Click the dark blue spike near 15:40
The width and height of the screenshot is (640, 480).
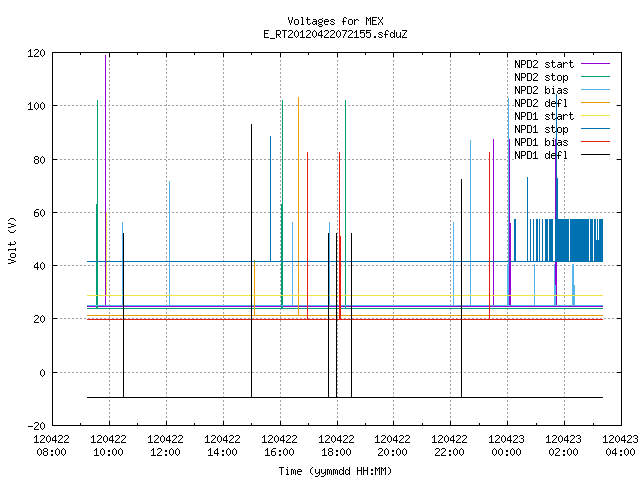coord(270,199)
